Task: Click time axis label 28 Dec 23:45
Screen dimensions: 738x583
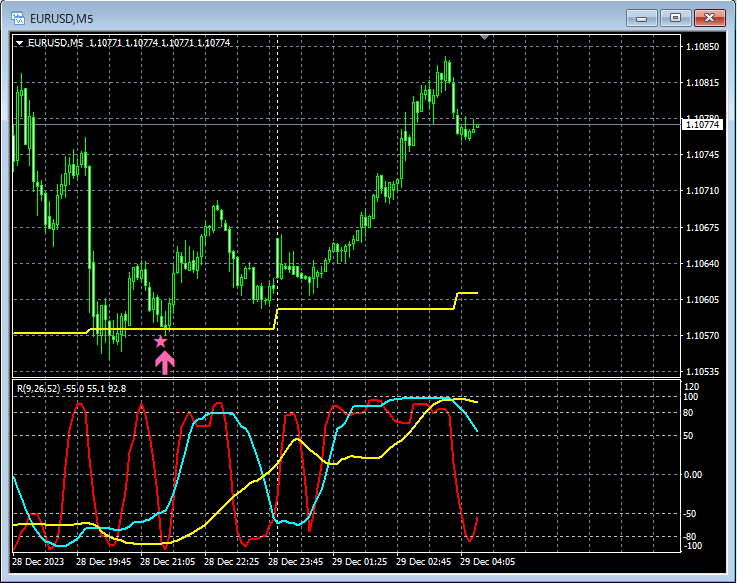Action: [296, 562]
